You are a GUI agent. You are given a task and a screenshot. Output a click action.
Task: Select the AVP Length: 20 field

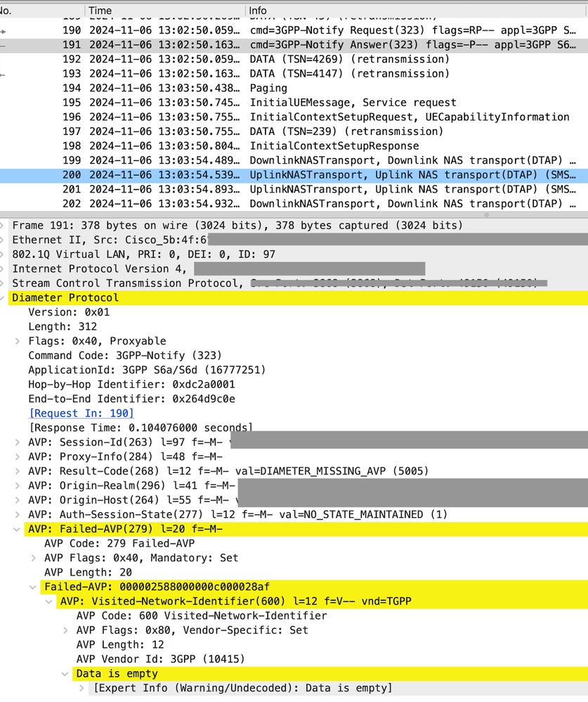(x=88, y=572)
